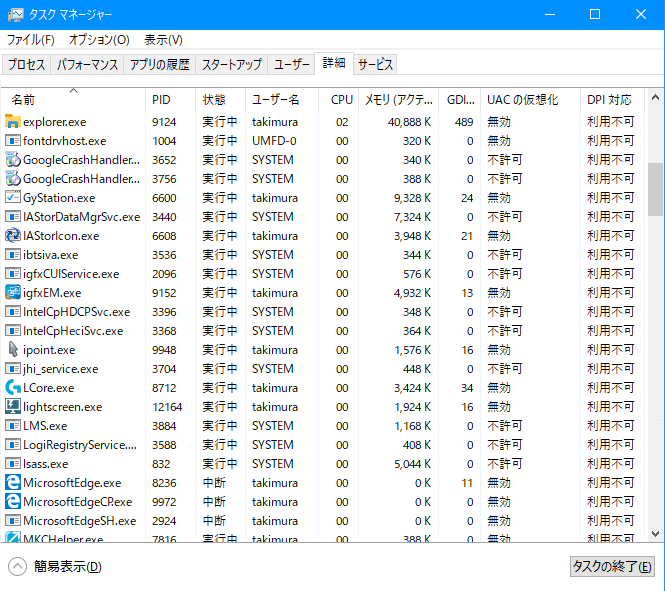Click the LogiRegistryService icon
The width and height of the screenshot is (665, 591).
tap(13, 444)
